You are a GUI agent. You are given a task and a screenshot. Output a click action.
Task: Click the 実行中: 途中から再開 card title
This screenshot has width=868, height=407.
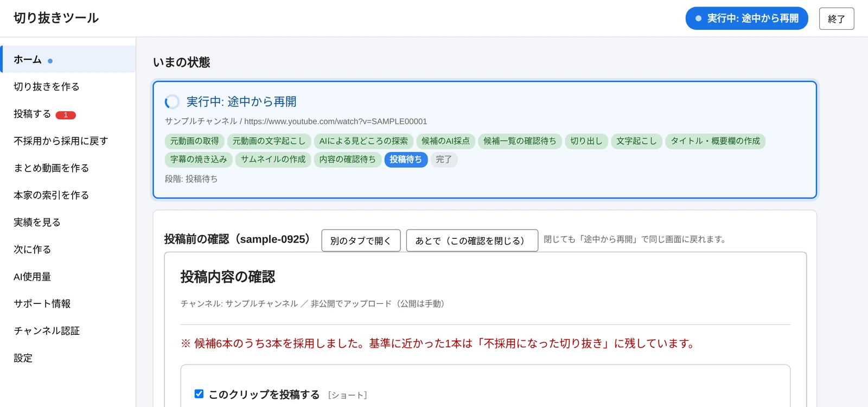click(x=241, y=101)
